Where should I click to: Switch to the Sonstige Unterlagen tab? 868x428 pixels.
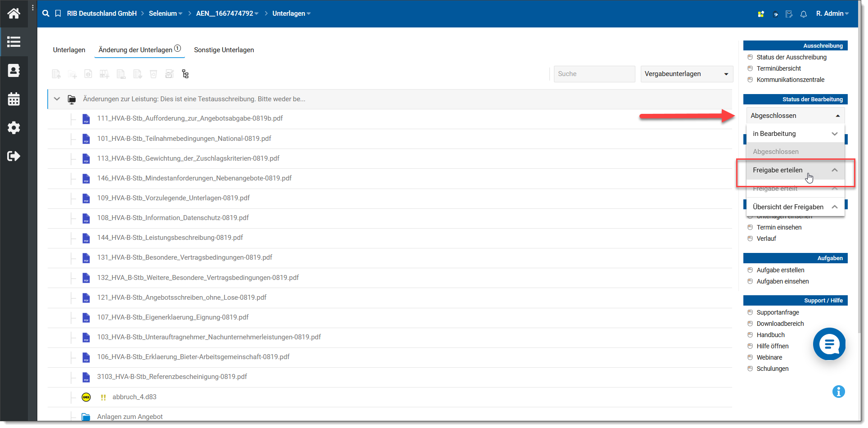click(x=224, y=50)
